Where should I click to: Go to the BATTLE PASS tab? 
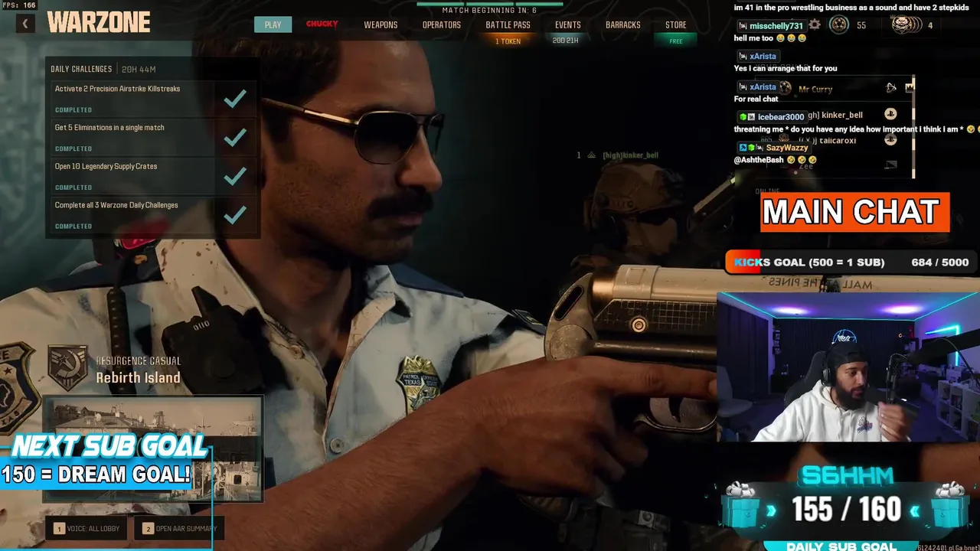508,25
